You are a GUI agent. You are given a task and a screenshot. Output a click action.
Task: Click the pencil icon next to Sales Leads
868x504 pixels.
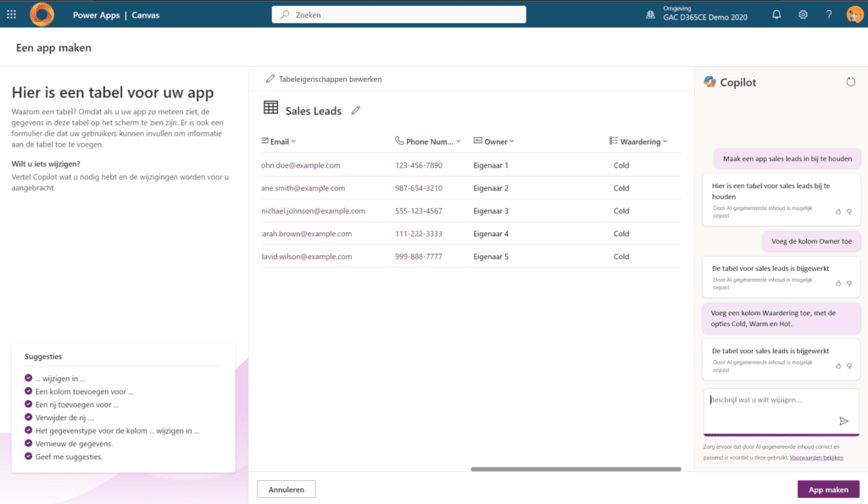click(x=356, y=111)
